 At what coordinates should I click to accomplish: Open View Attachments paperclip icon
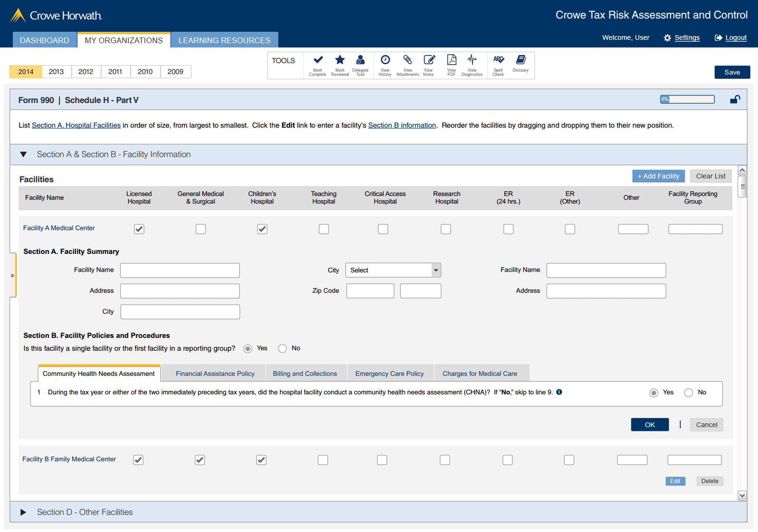407,60
